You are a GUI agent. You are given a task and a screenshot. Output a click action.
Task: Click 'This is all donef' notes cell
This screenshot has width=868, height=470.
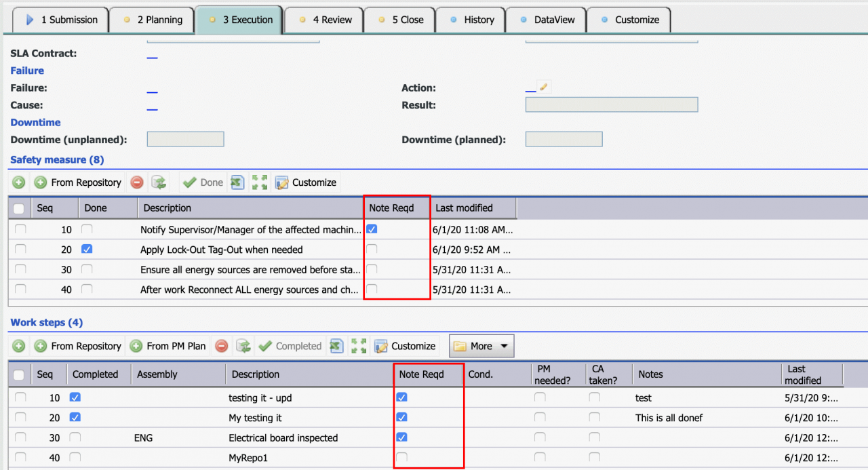[669, 418]
